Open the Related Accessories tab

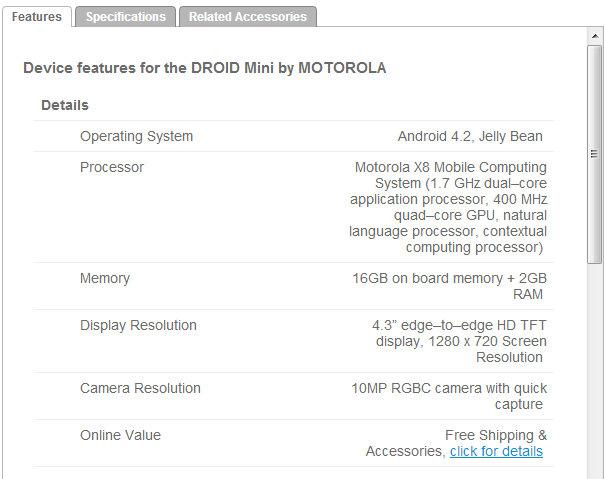248,17
